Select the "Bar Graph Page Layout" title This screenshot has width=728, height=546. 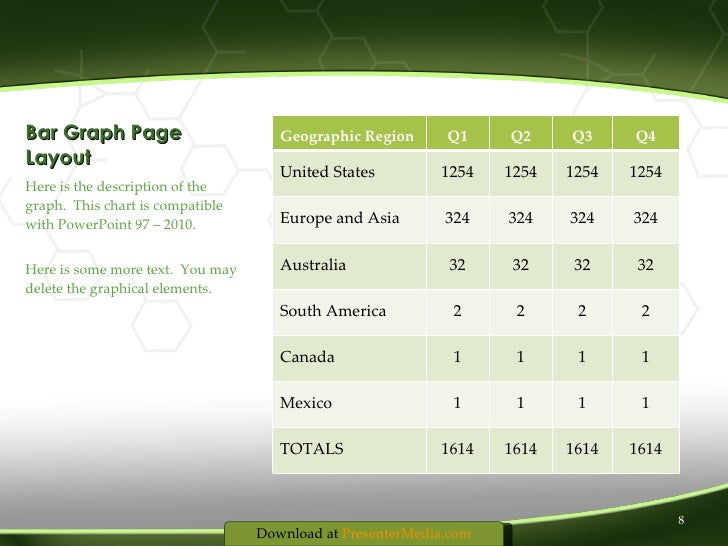tap(104, 145)
